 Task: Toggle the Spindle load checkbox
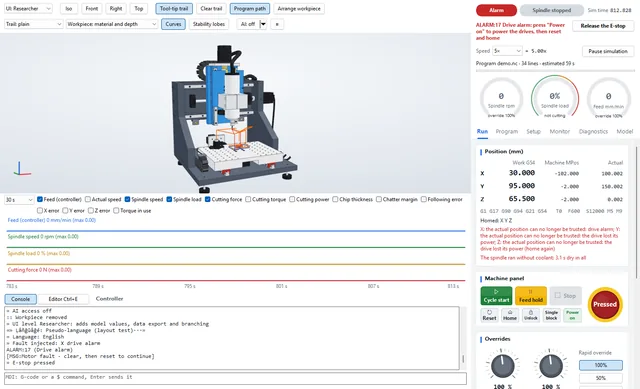169,200
